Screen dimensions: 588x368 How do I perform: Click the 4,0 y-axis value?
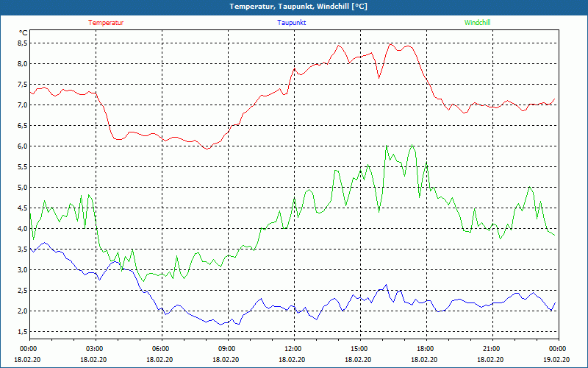[23, 229]
